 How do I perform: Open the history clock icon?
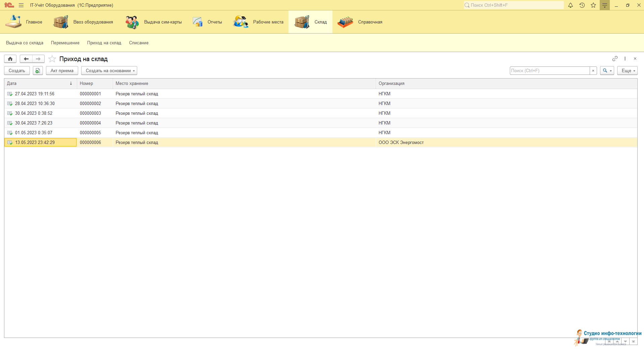point(582,5)
